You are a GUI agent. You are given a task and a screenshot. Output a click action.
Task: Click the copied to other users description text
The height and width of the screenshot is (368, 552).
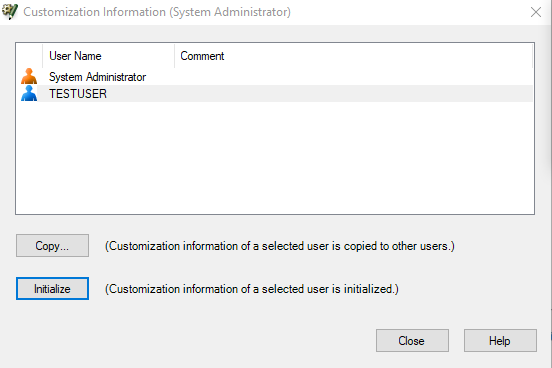pyautogui.click(x=280, y=246)
